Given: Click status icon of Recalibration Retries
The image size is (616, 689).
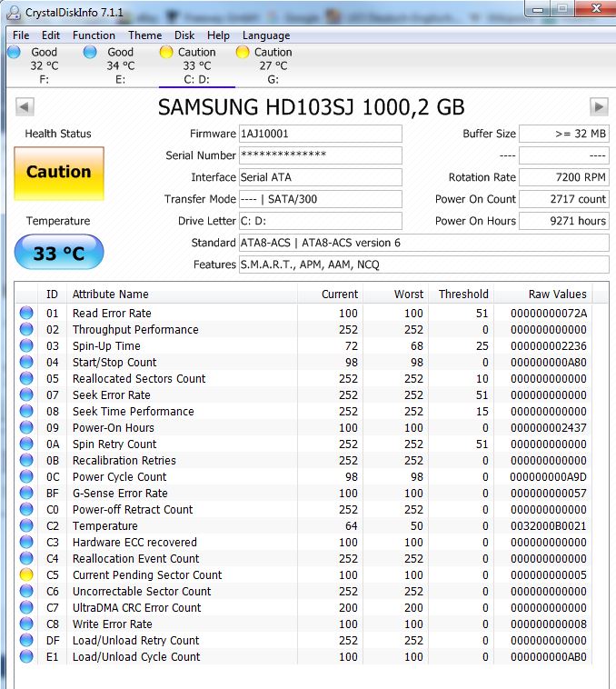Looking at the screenshot, I should (26, 460).
